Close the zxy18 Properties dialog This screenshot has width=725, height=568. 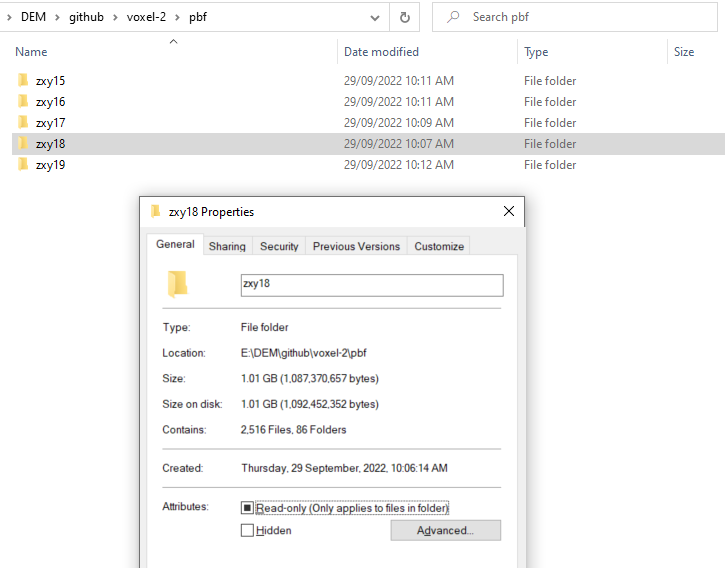tap(509, 211)
